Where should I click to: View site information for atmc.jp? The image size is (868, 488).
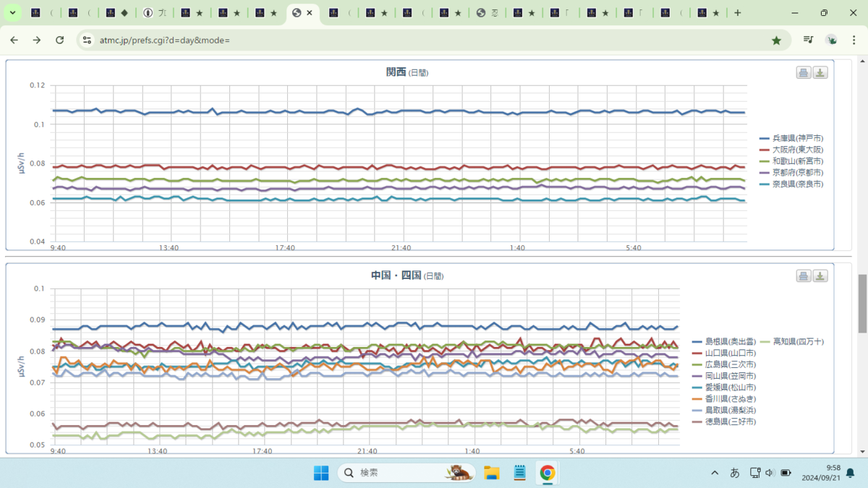pos(87,40)
